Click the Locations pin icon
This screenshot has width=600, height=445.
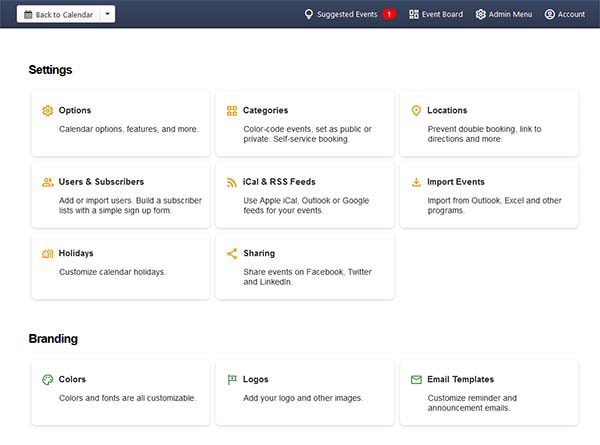(x=416, y=111)
